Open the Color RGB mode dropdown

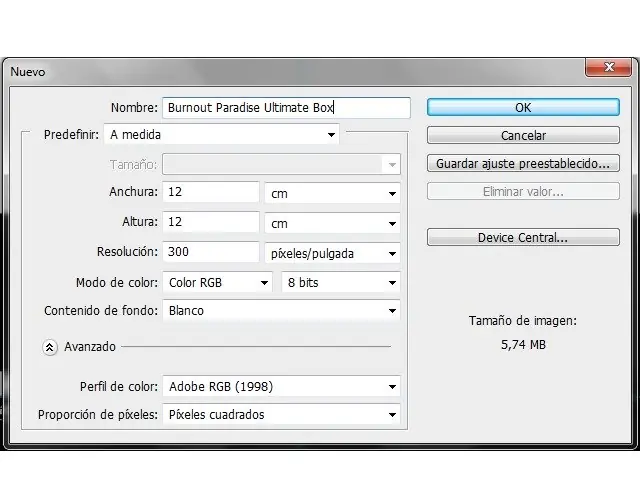pos(218,282)
